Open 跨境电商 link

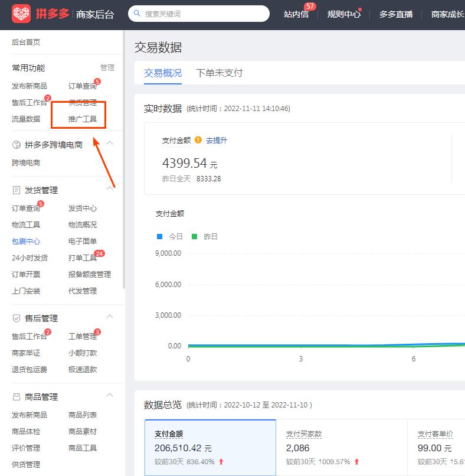pos(26,163)
